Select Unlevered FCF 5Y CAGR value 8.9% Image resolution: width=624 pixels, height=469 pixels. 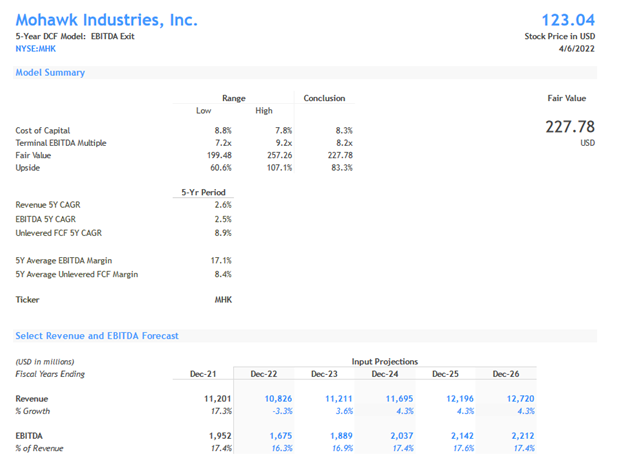tap(223, 233)
